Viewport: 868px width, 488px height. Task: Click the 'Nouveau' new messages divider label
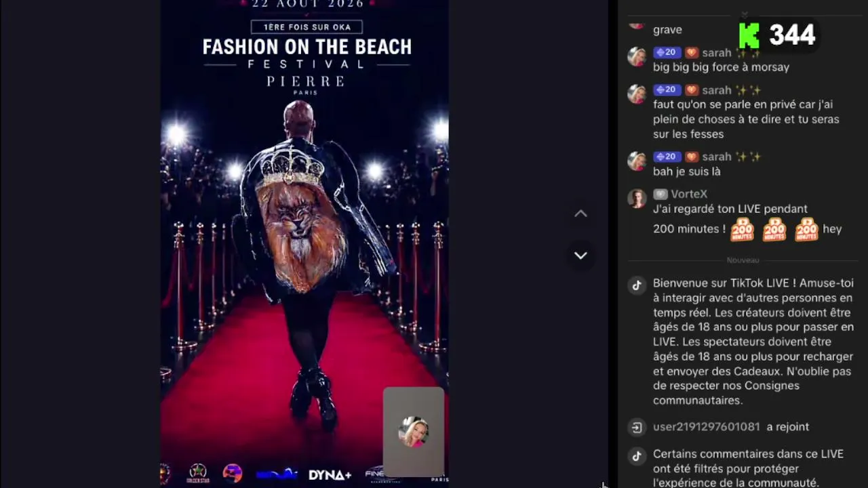click(x=743, y=260)
